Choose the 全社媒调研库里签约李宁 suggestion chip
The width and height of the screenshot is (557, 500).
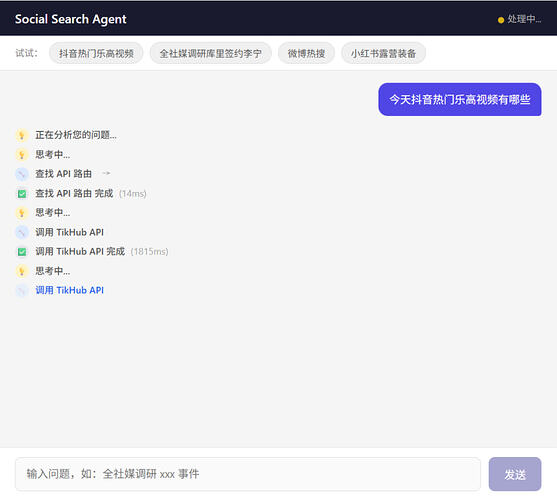point(211,53)
